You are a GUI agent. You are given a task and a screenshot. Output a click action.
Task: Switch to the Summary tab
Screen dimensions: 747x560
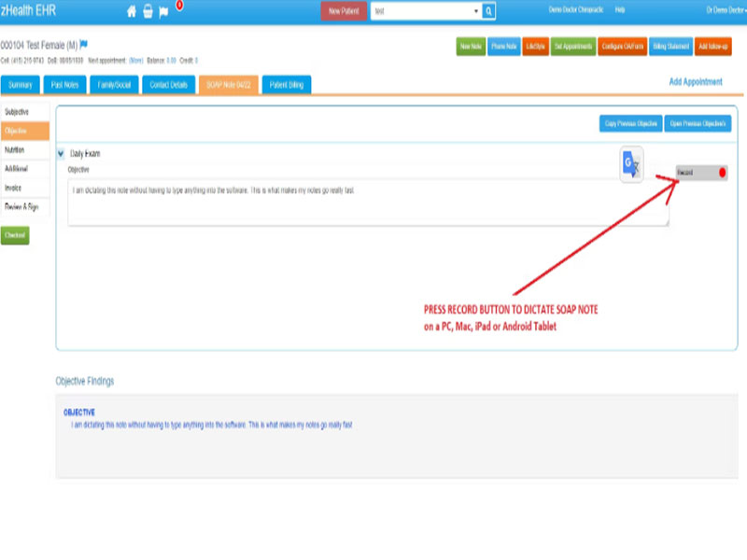click(21, 85)
